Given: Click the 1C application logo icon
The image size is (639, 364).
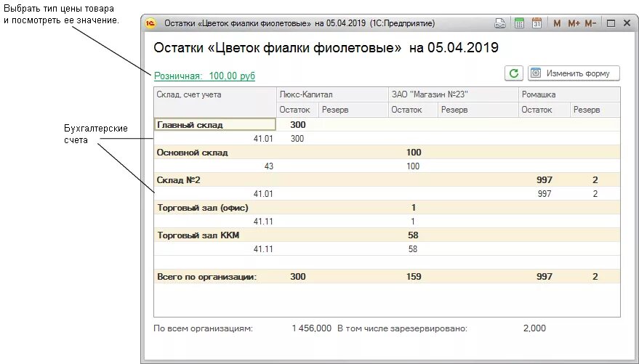Looking at the screenshot, I should (x=150, y=23).
